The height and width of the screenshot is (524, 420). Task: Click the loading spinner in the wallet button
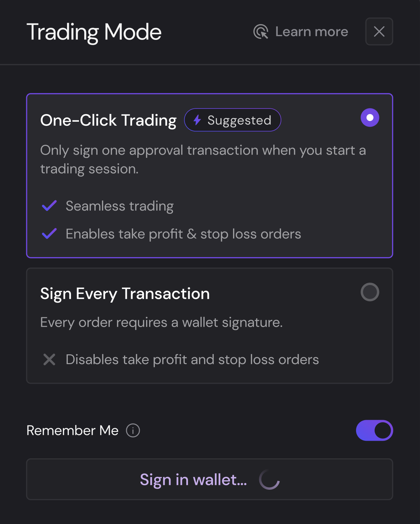[x=269, y=479]
